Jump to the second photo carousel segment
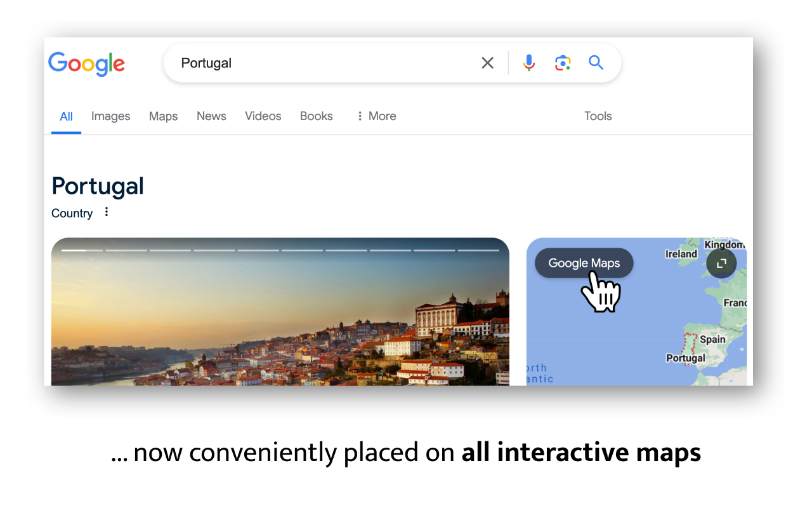 (x=126, y=250)
